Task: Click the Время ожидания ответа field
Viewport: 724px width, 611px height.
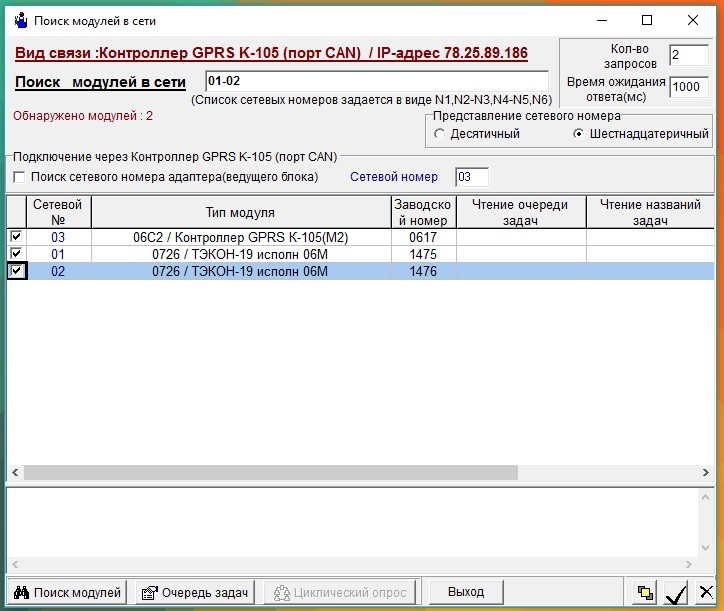Action: tap(688, 87)
